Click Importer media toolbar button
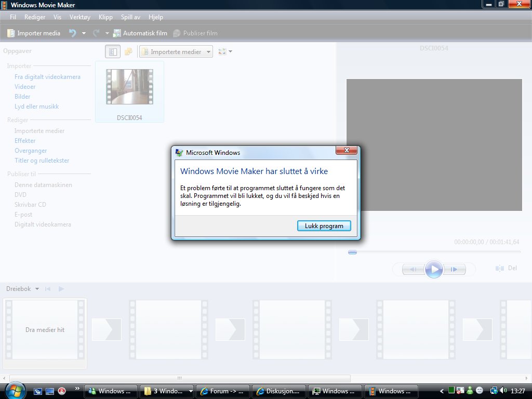The width and height of the screenshot is (532, 399). tap(34, 33)
